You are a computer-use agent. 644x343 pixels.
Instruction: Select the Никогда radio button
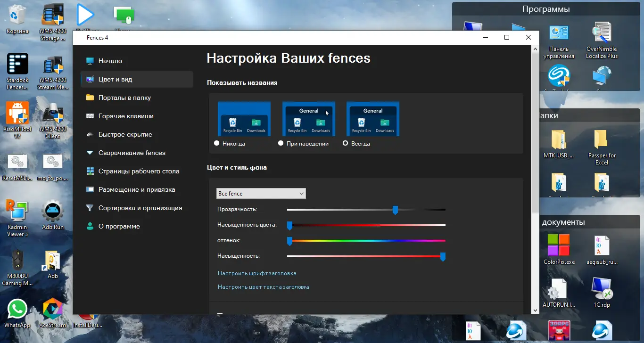pos(216,143)
